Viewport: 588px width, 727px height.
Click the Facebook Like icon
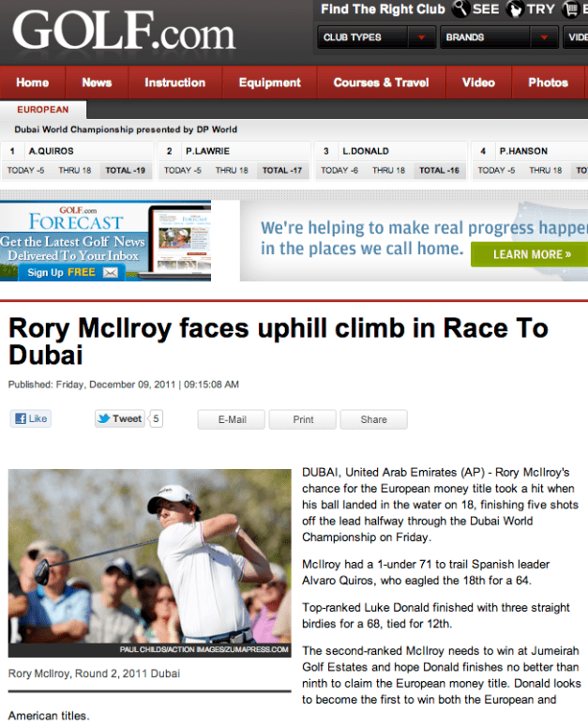click(31, 418)
